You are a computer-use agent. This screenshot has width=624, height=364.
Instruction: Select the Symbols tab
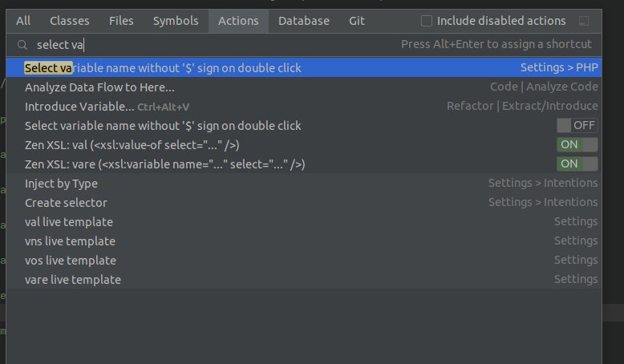pos(175,21)
